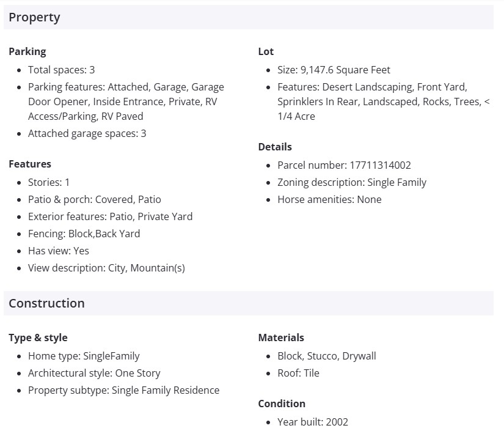Click the Construction section header

click(x=46, y=303)
